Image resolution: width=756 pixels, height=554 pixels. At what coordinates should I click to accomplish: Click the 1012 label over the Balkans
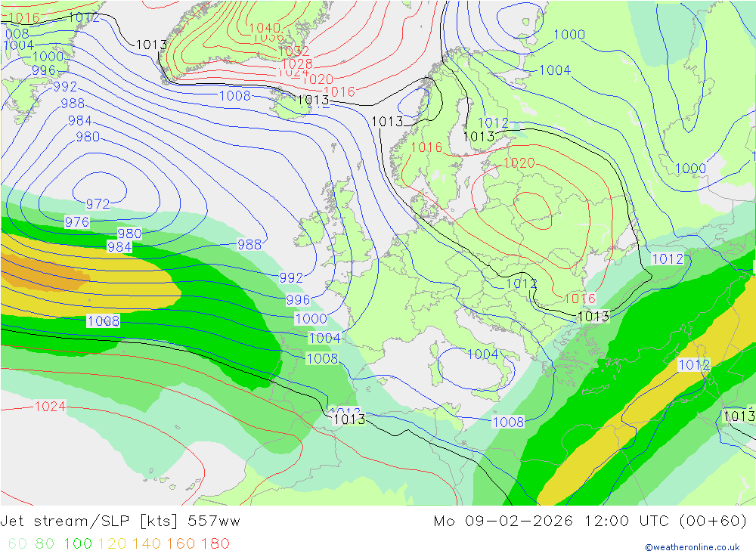521,283
